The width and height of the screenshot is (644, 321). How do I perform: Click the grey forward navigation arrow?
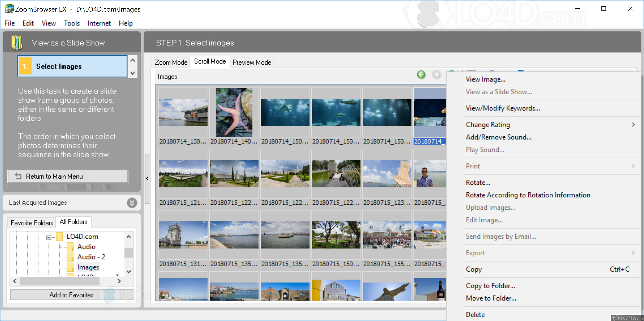436,74
